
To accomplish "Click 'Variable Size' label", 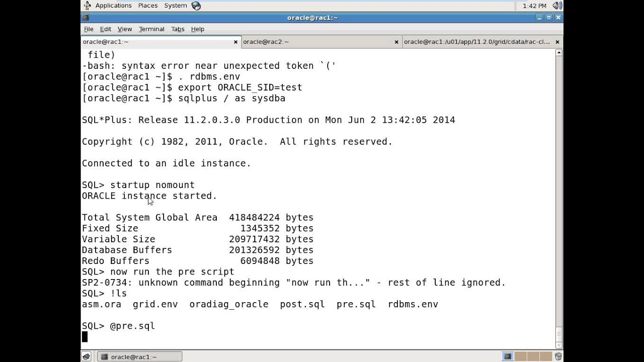I will [119, 239].
